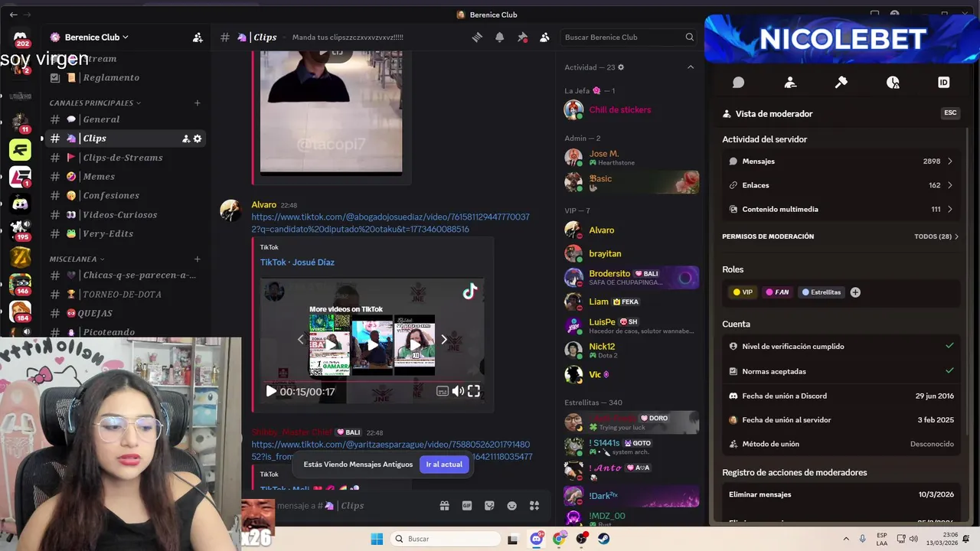Copy user ID icon in mod panel

coord(943,82)
